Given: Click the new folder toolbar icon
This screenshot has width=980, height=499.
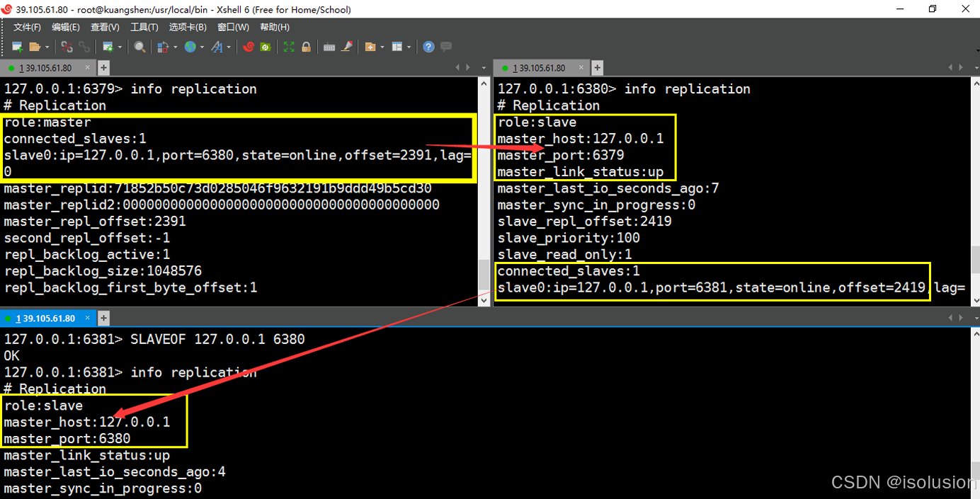Looking at the screenshot, I should tap(370, 47).
